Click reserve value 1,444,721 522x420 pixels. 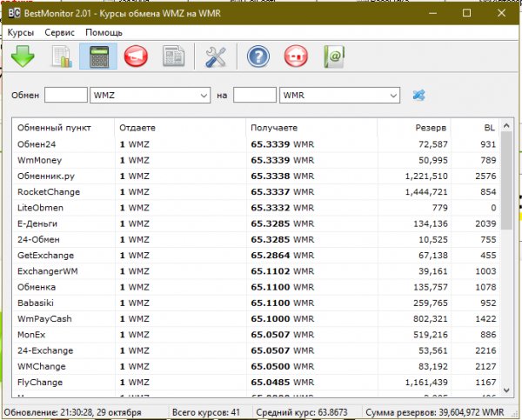[x=426, y=192]
